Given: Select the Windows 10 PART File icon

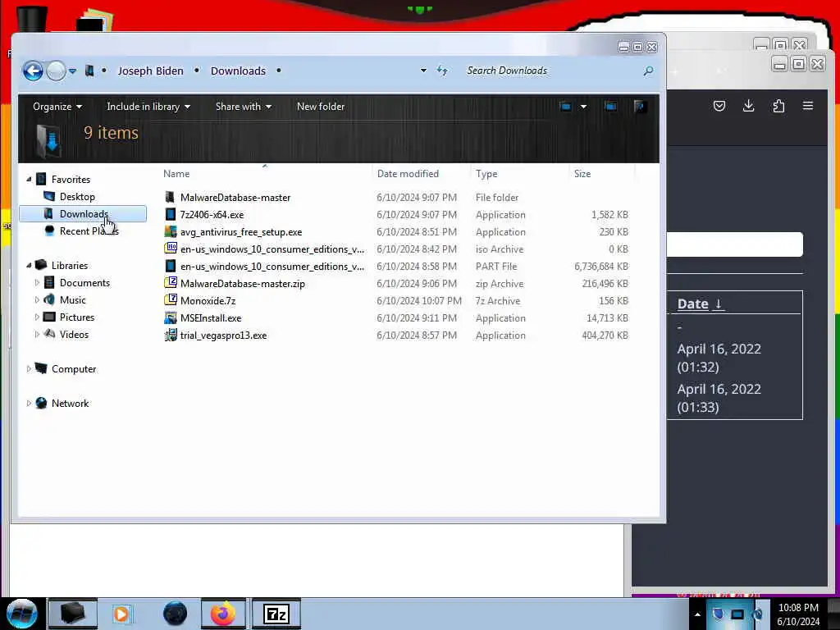Looking at the screenshot, I should pos(171,266).
